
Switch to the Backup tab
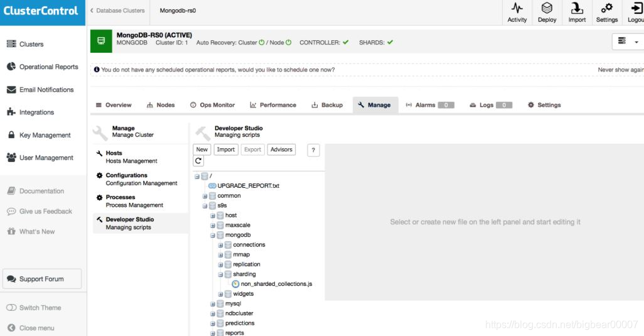[x=327, y=105]
